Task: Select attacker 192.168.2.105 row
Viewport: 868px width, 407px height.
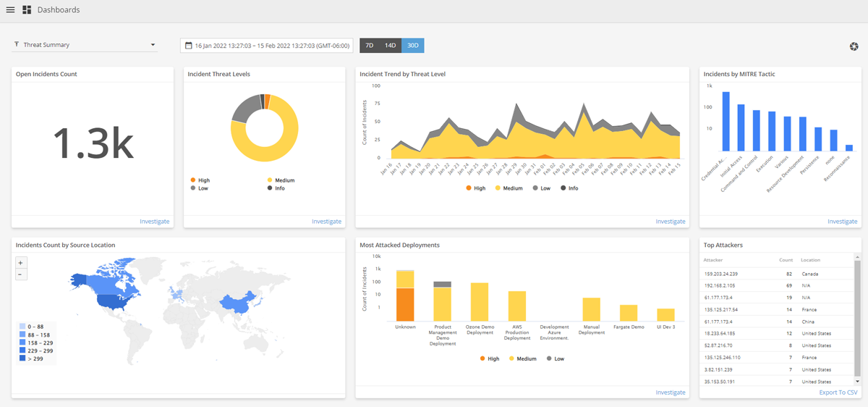Action: (778, 286)
